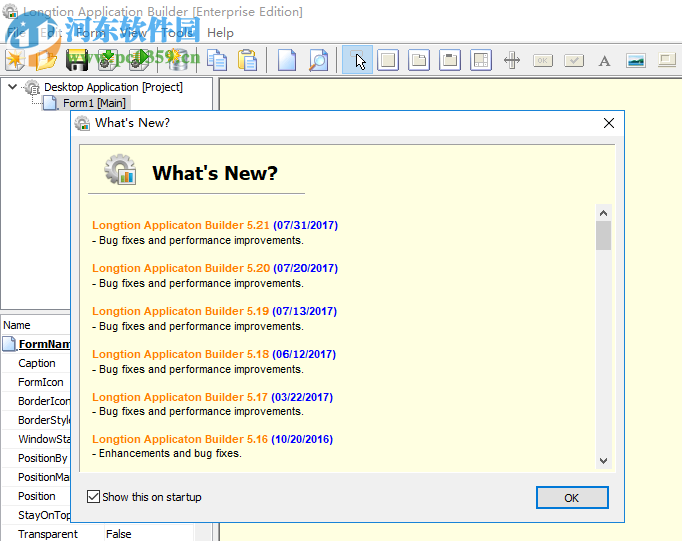This screenshot has width=682, height=541.
Task: Select the text Label 'A' tool
Action: click(604, 61)
